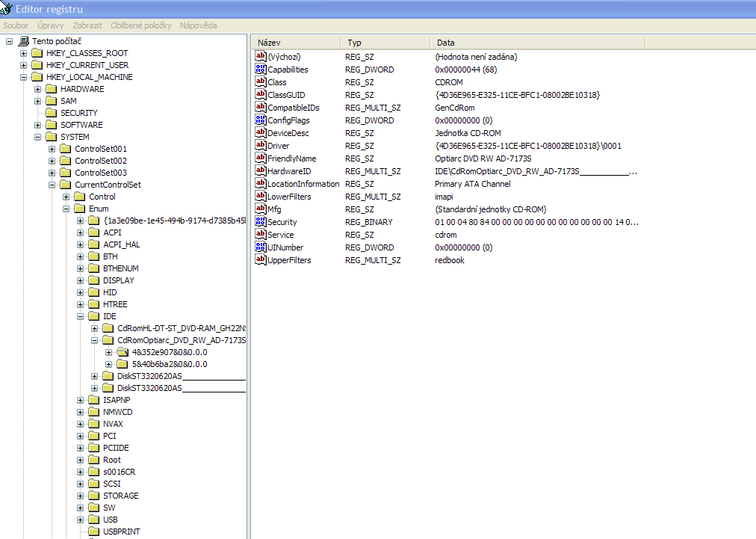Sort values by the Data column header
The width and height of the screenshot is (756, 539).
tap(537, 43)
